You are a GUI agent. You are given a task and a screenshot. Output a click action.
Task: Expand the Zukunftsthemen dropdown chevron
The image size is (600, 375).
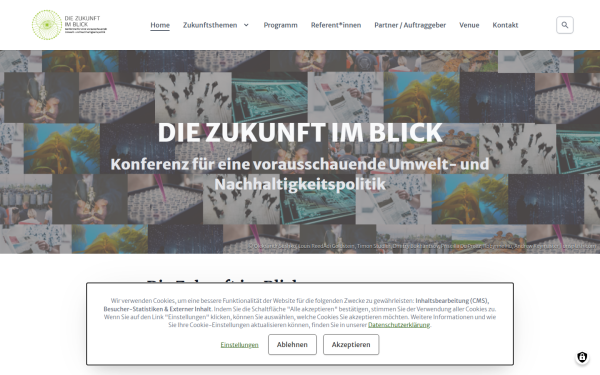[x=246, y=25]
